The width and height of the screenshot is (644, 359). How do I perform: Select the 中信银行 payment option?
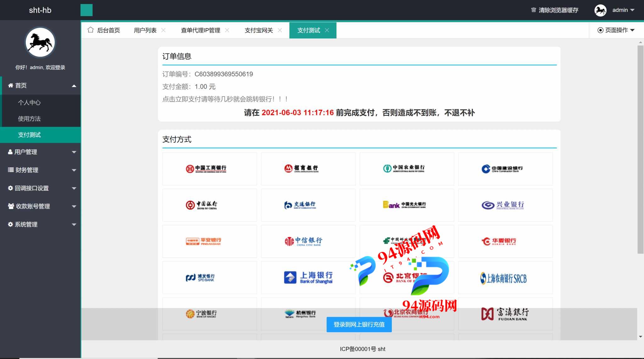[308, 241]
